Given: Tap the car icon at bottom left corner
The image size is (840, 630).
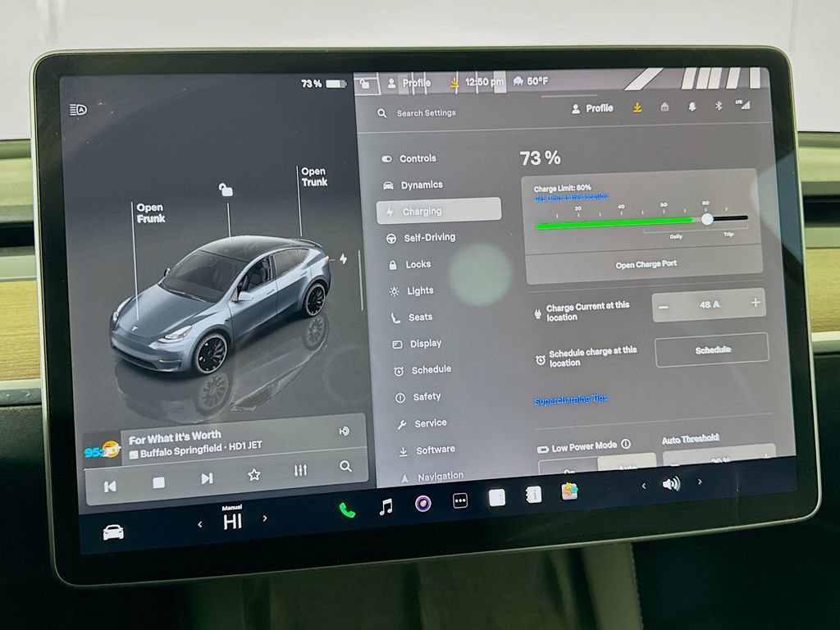Looking at the screenshot, I should (x=113, y=532).
